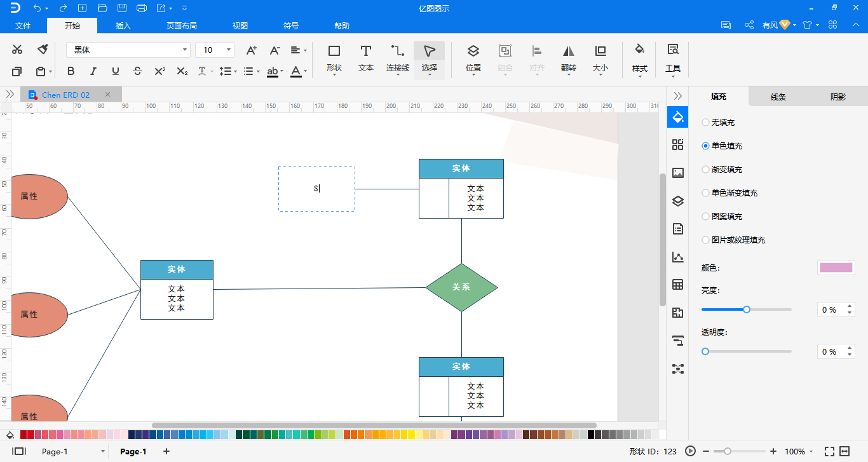Close the Chen ERD 02 document tab
868x462 pixels.
(x=107, y=94)
